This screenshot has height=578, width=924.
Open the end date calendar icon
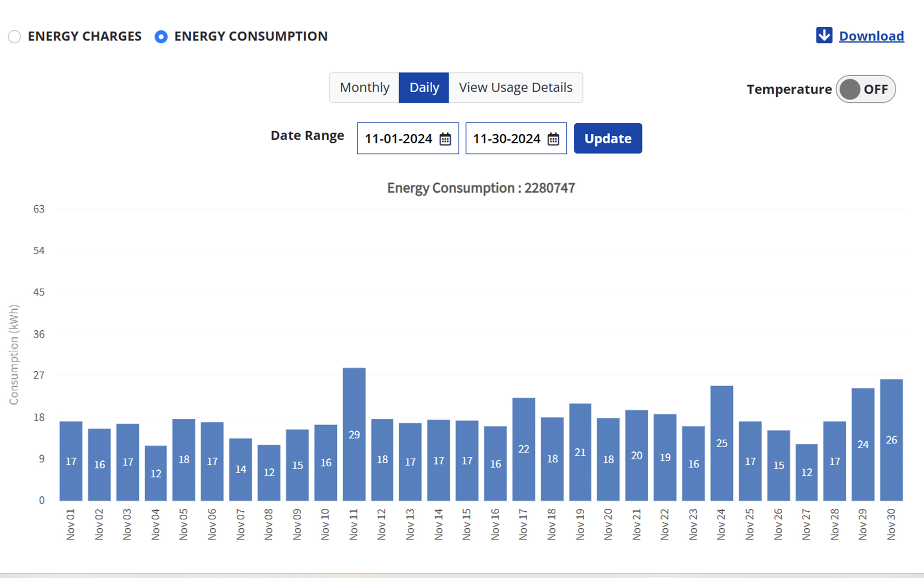pyautogui.click(x=553, y=139)
